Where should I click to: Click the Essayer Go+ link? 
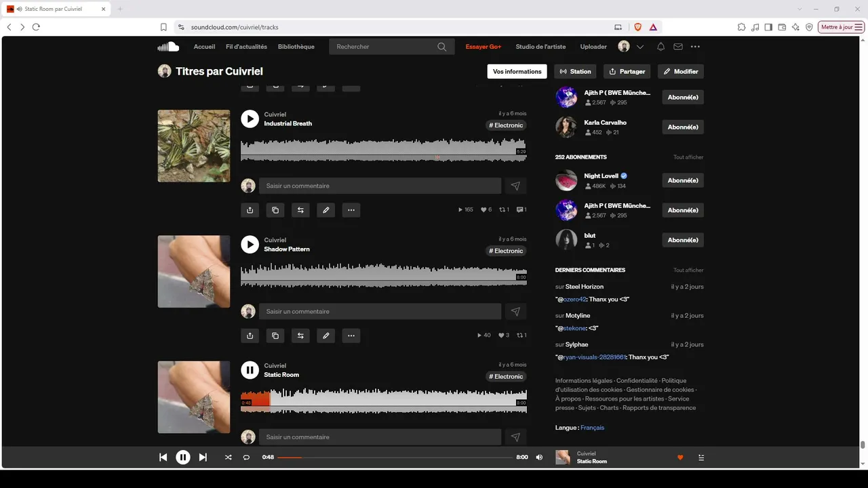click(484, 47)
